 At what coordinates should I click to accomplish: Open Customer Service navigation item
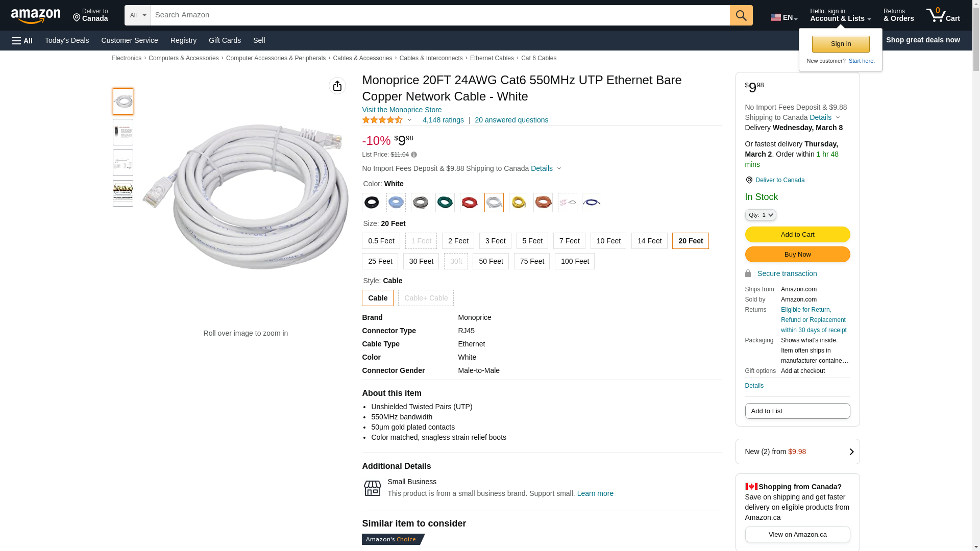click(130, 40)
